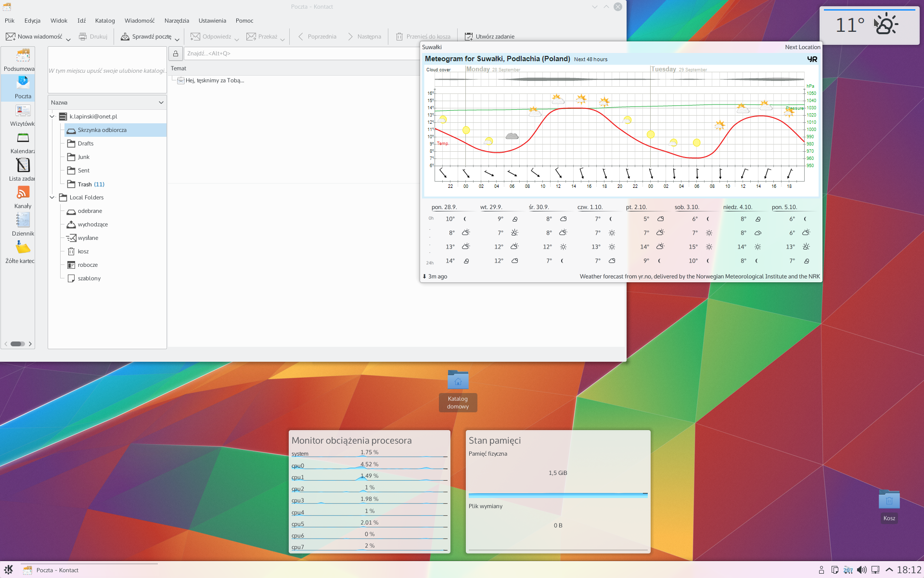Click the clipboard icon in system tray
This screenshot has height=578, width=924.
[834, 570]
